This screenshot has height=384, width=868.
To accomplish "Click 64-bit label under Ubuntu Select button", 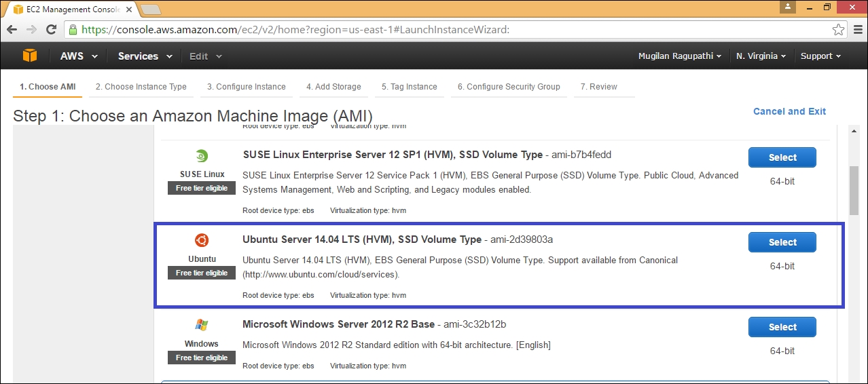I will click(x=782, y=266).
